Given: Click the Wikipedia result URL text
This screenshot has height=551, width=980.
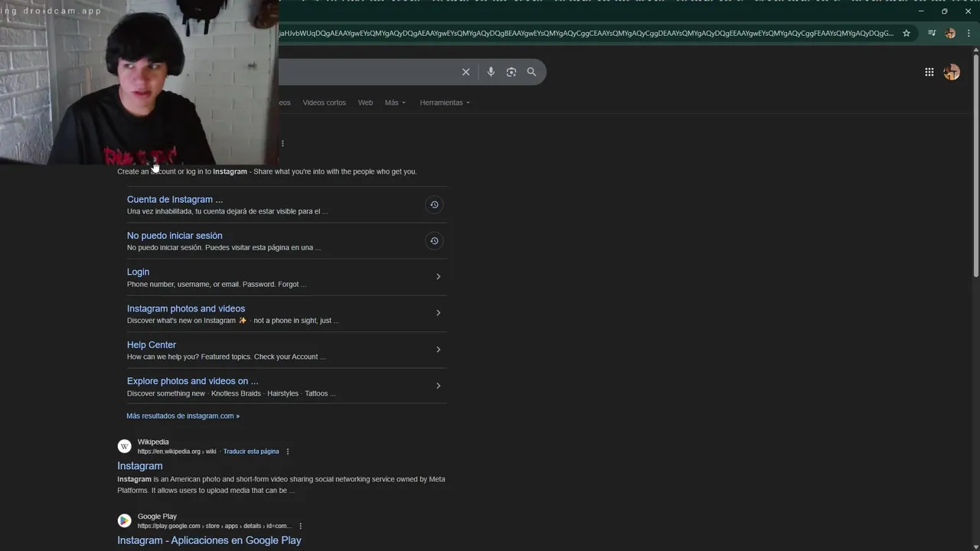Looking at the screenshot, I should point(177,452).
